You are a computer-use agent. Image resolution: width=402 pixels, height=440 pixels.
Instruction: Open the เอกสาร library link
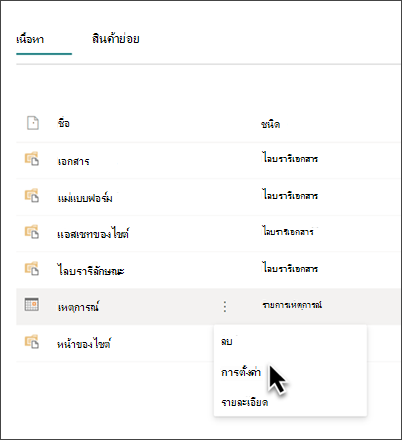[x=74, y=162]
